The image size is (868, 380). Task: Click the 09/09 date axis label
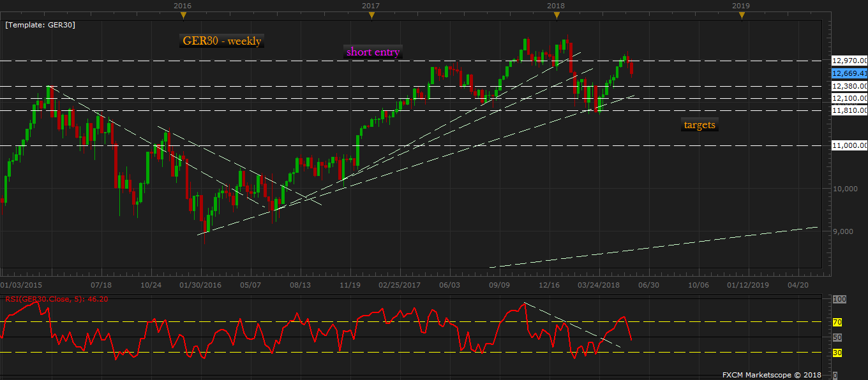[x=499, y=285]
